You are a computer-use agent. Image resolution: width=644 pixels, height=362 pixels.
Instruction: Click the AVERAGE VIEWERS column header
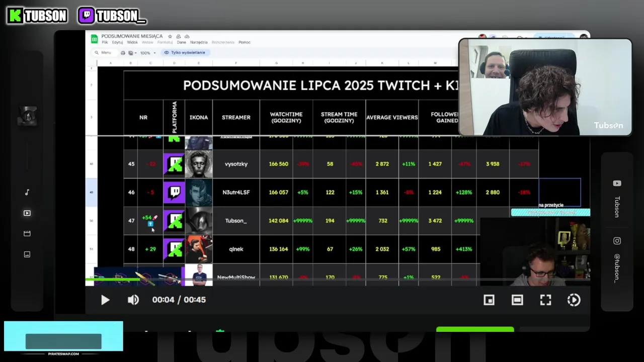tap(392, 117)
